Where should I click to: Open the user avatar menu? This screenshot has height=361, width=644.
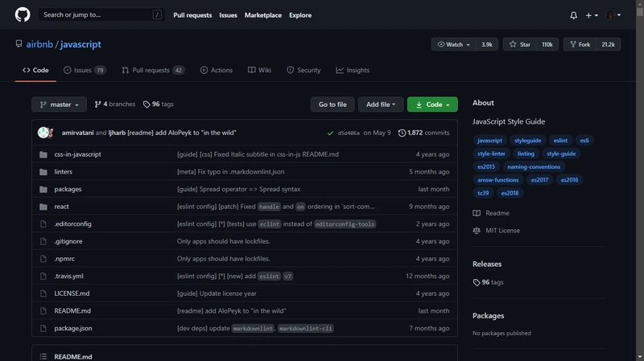[613, 15]
